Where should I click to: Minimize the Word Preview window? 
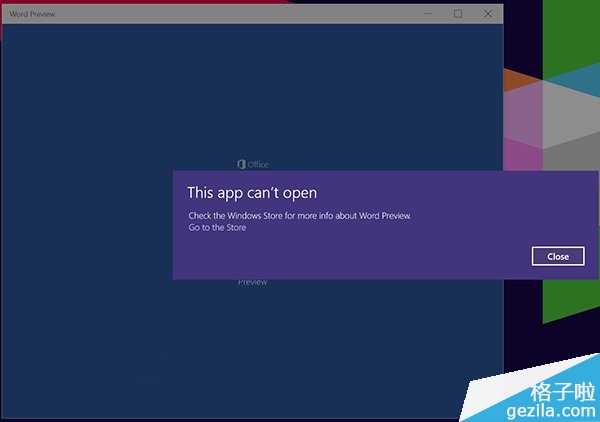(427, 14)
